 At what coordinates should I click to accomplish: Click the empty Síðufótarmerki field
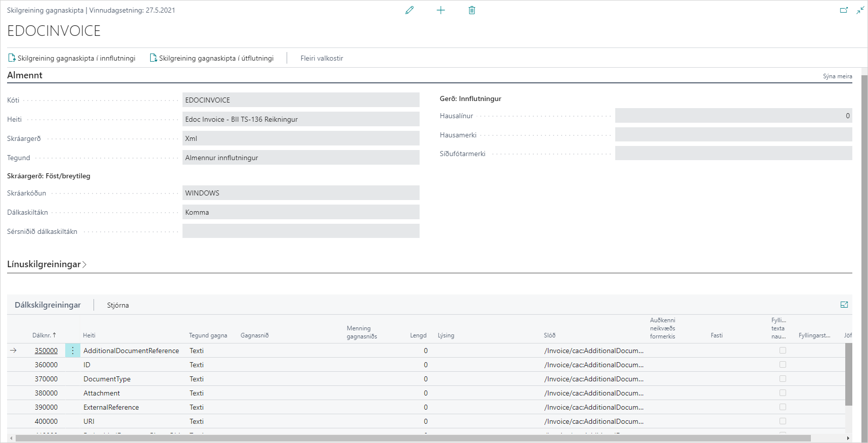click(x=734, y=154)
